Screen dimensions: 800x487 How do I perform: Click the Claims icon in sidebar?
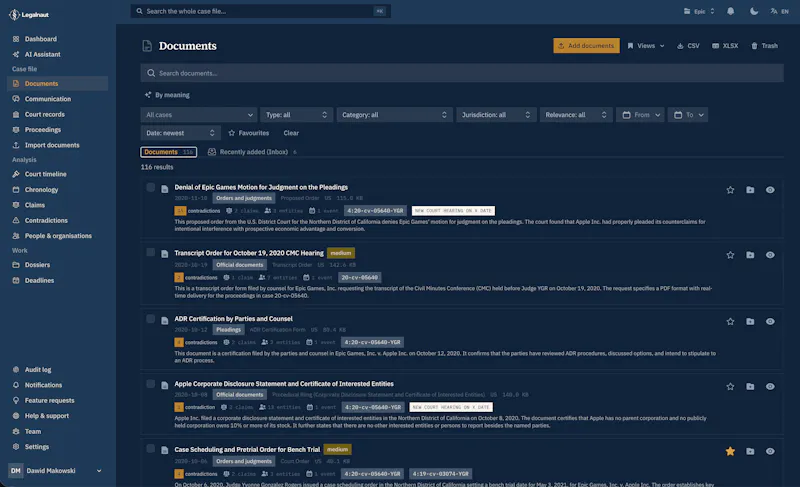pyautogui.click(x=16, y=204)
